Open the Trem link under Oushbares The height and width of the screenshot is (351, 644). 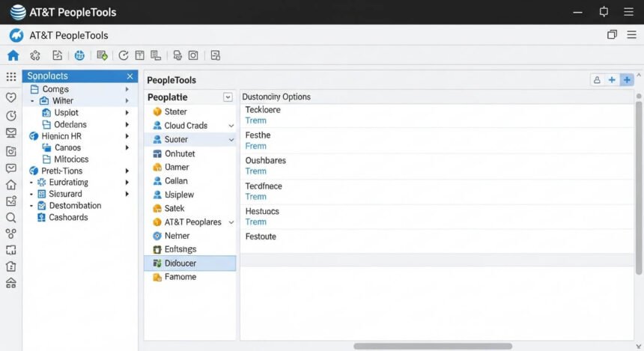(x=255, y=171)
